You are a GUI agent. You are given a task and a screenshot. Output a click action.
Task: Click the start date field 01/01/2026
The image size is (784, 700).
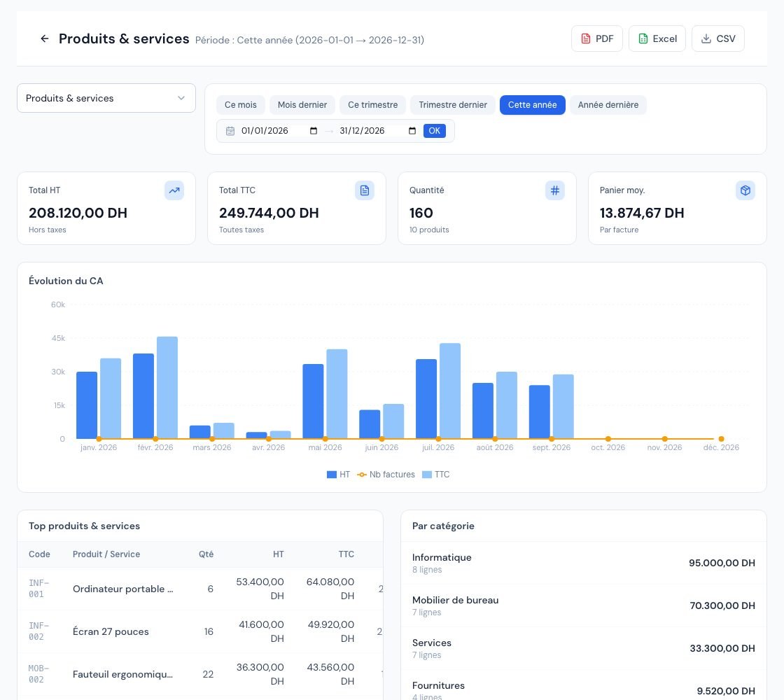(x=279, y=131)
